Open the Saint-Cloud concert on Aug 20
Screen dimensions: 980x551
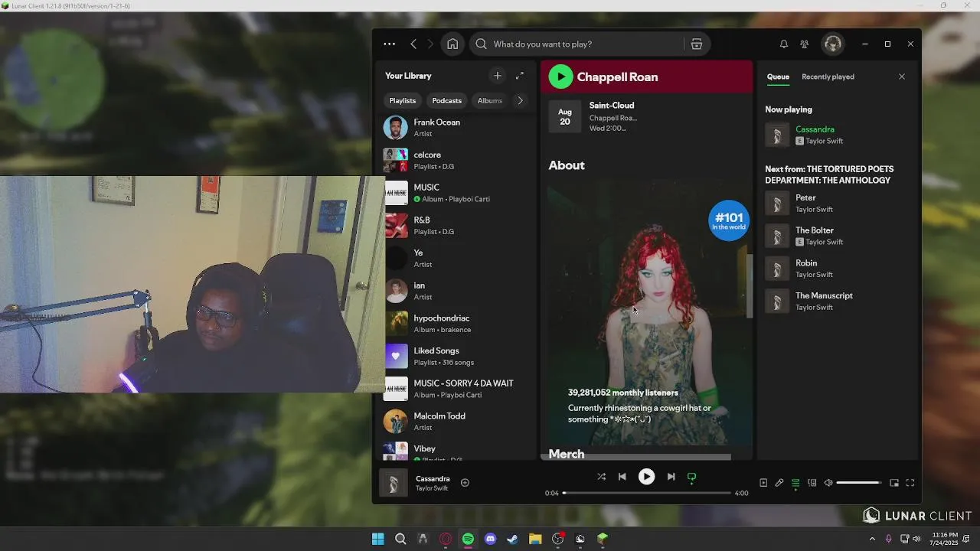[646, 116]
